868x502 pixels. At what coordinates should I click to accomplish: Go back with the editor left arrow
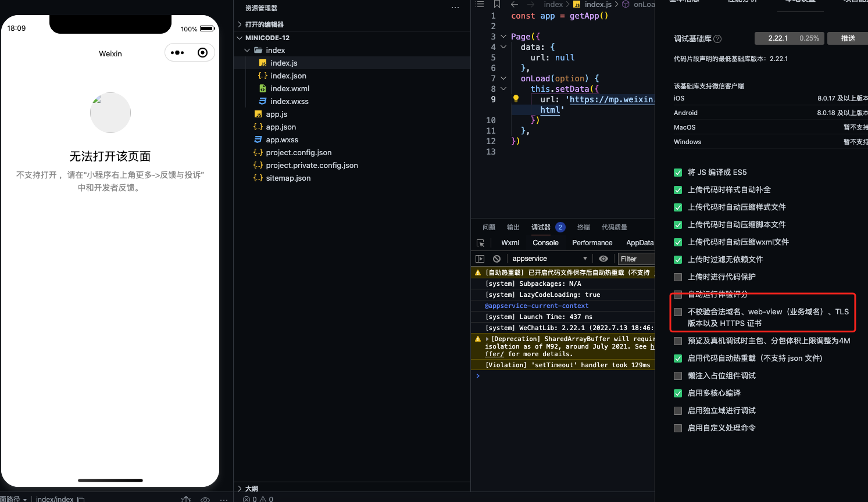[515, 4]
